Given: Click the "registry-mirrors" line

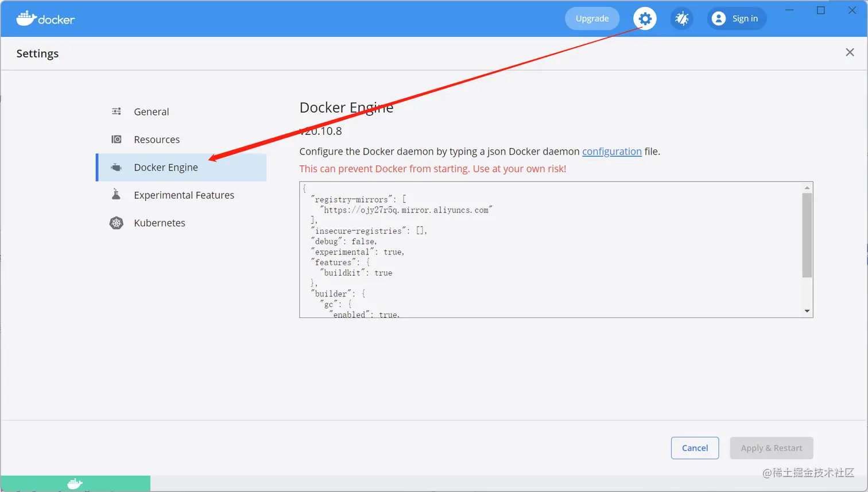Looking at the screenshot, I should (359, 199).
